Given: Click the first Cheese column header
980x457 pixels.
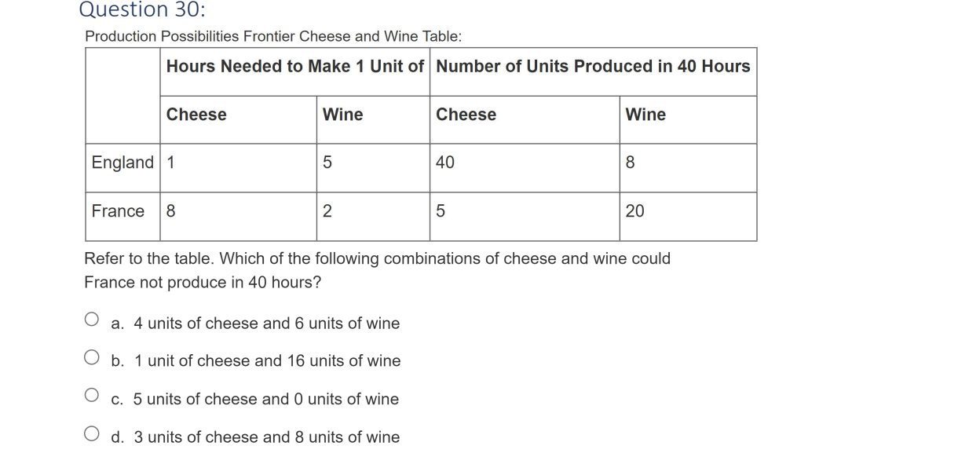Looking at the screenshot, I should click(x=196, y=115).
